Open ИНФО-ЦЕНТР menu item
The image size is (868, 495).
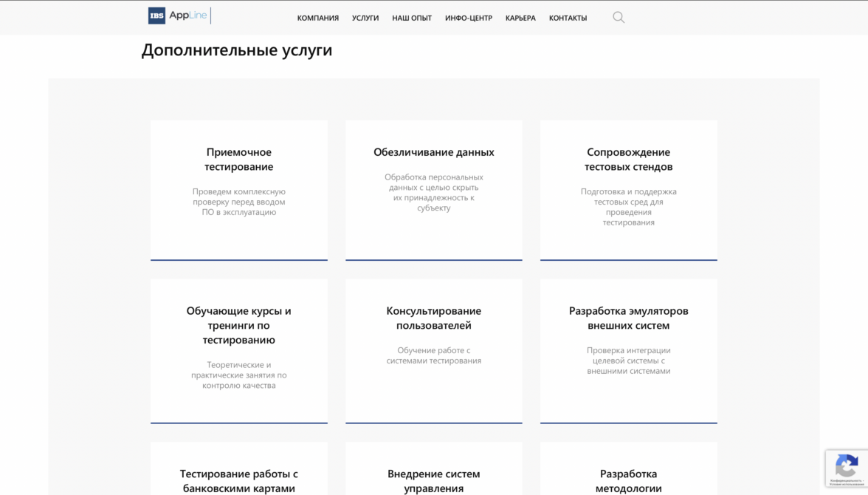[x=468, y=18]
